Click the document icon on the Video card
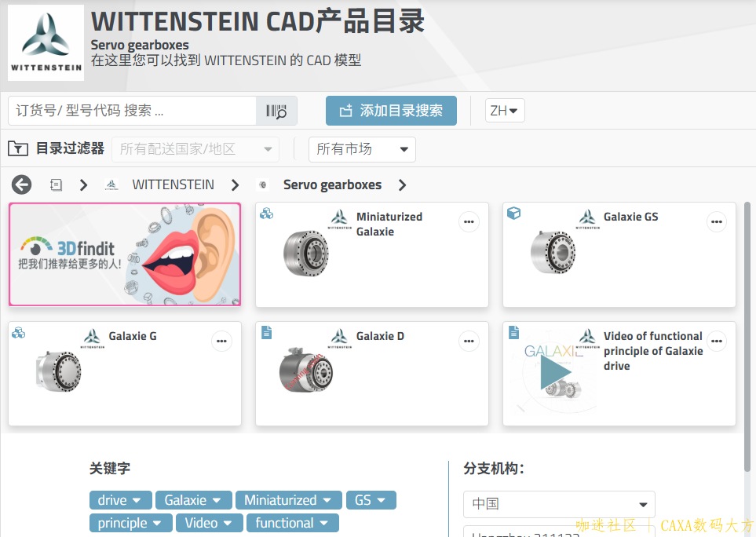 coord(514,332)
